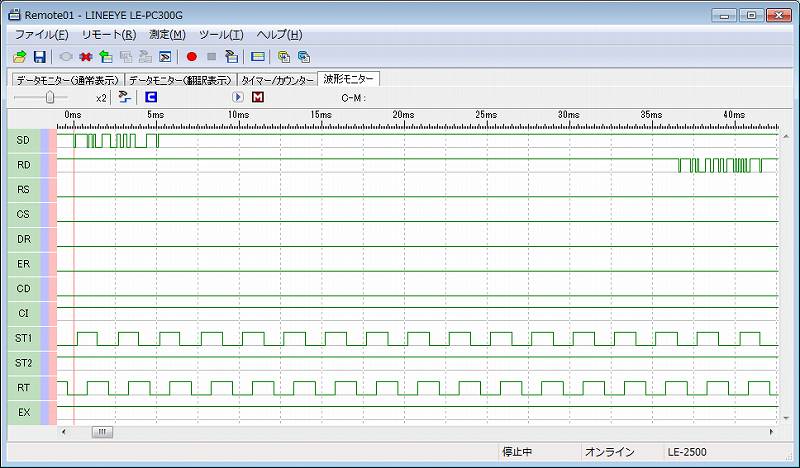The height and width of the screenshot is (468, 800).
Task: Click the ST2 signal label
Action: [x=23, y=363]
